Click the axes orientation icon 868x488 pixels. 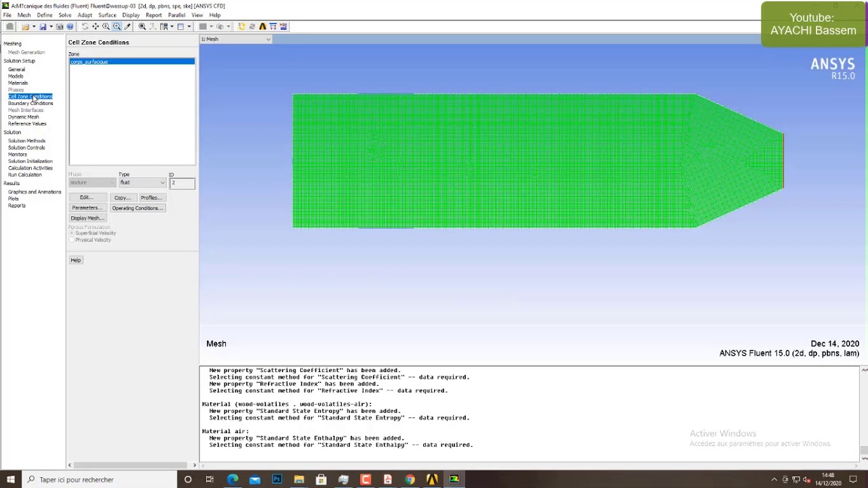pyautogui.click(x=153, y=26)
